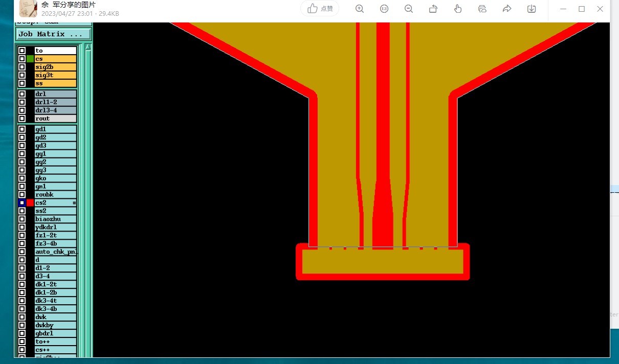Click the toolbar icon left of share arrow
Viewport: 619px width, 364px height.
482,9
